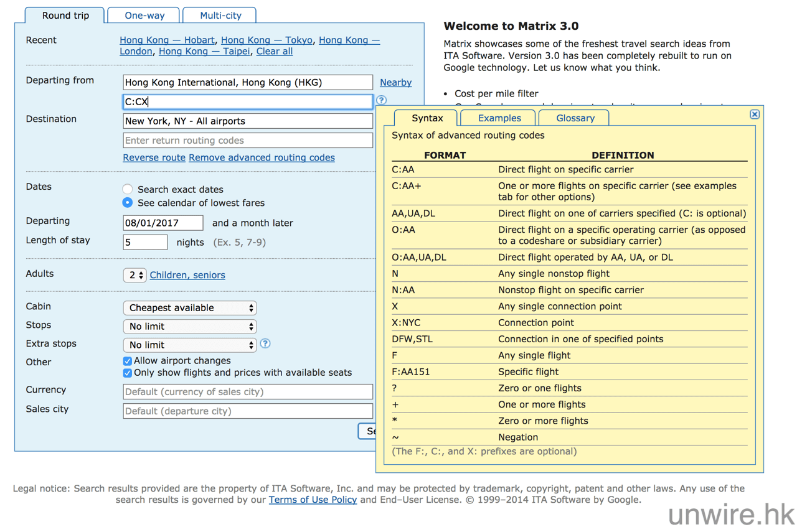Click Remove advanced routing codes link

[262, 157]
